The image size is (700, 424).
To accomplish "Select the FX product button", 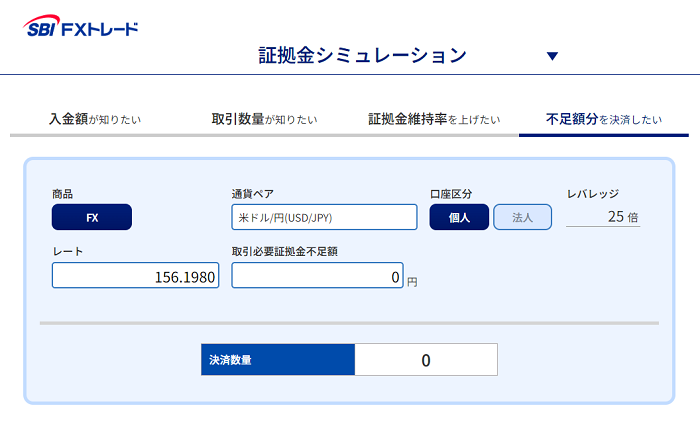I will pyautogui.click(x=92, y=217).
